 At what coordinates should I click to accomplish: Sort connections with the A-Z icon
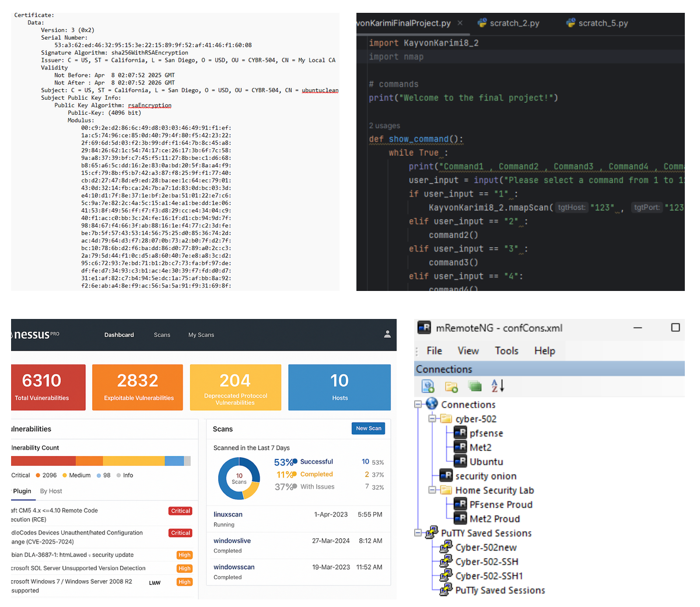click(x=497, y=386)
